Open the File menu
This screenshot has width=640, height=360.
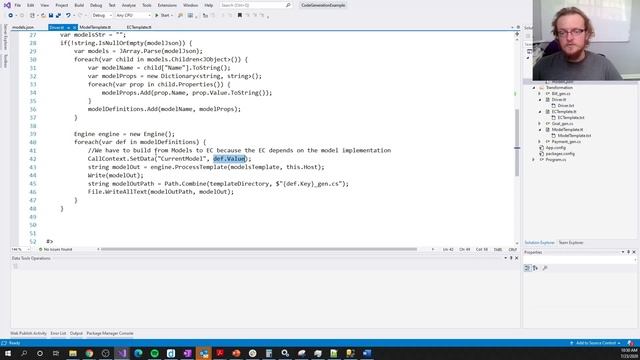[18, 5]
